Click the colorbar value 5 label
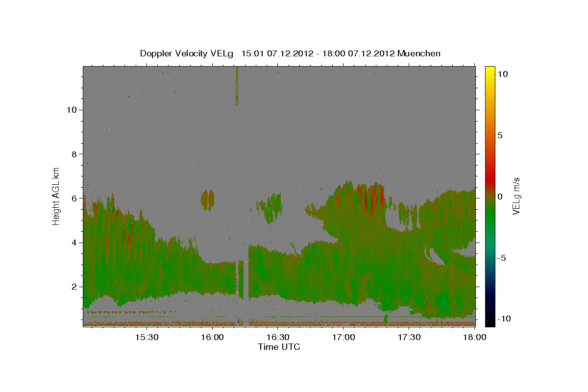 pos(500,135)
